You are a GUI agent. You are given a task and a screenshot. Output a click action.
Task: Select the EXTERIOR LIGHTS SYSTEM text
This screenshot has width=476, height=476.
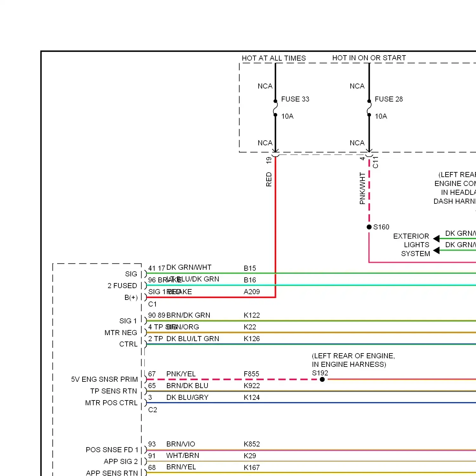tap(412, 245)
